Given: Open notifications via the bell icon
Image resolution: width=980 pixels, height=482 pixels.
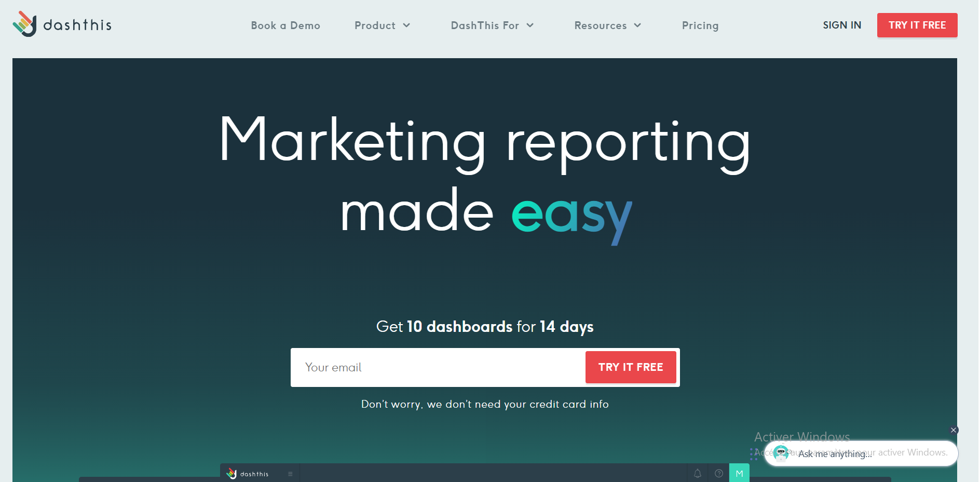Looking at the screenshot, I should tap(698, 473).
